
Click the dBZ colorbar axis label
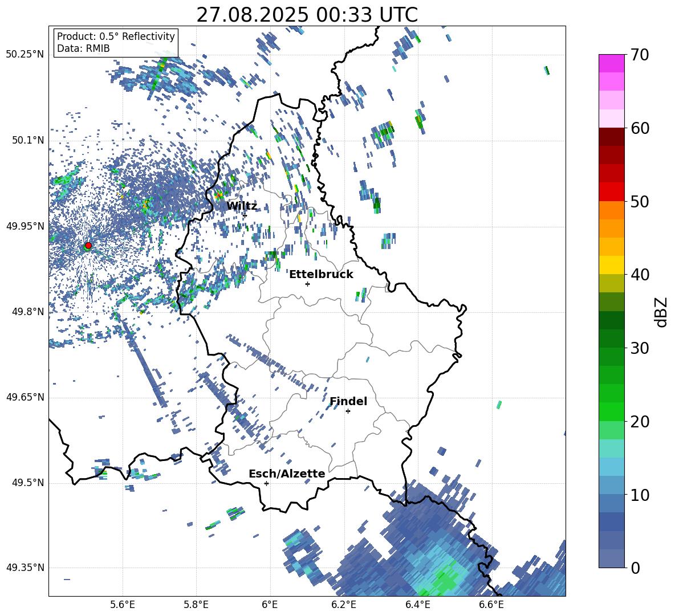pos(662,312)
